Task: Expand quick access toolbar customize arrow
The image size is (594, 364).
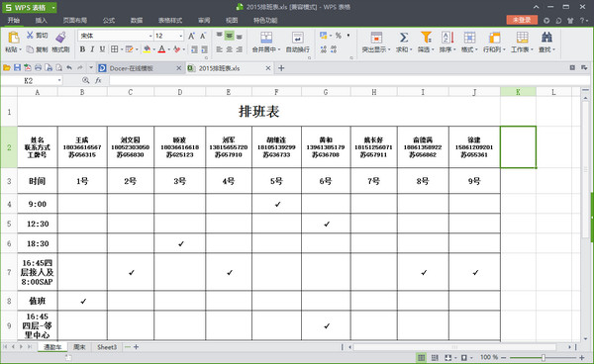Action: (x=91, y=67)
